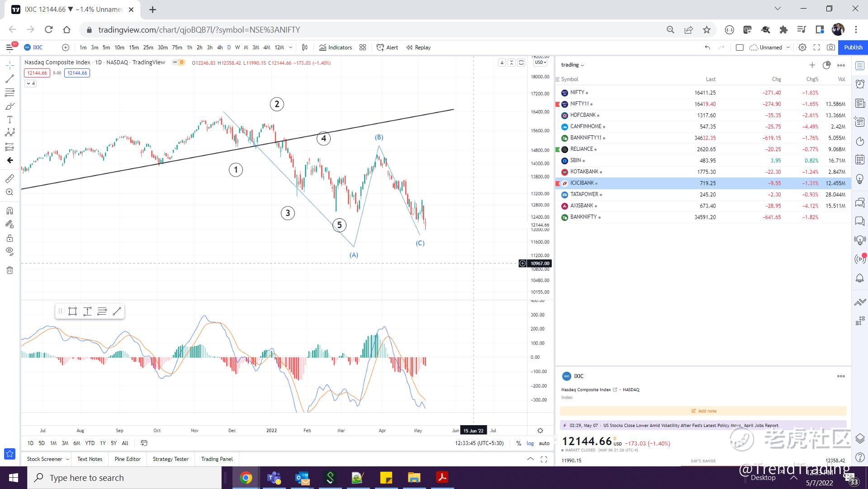Set date range to 5Y
Image resolution: width=868 pixels, height=489 pixels.
[x=114, y=443]
